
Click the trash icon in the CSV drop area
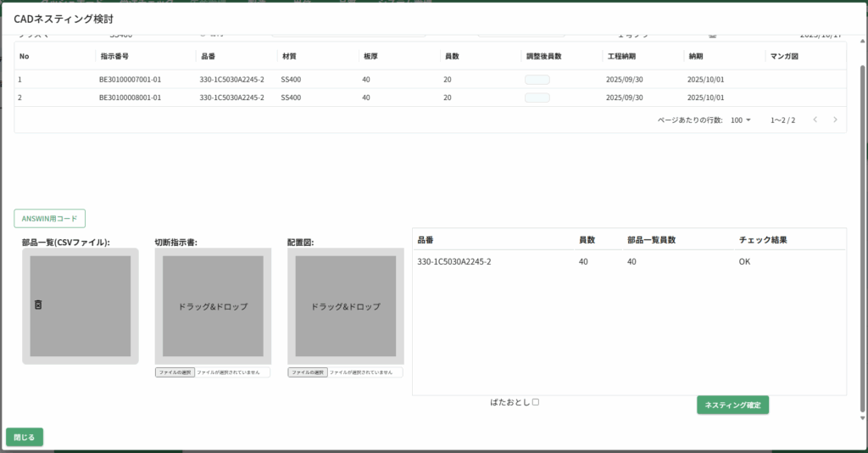coord(38,305)
